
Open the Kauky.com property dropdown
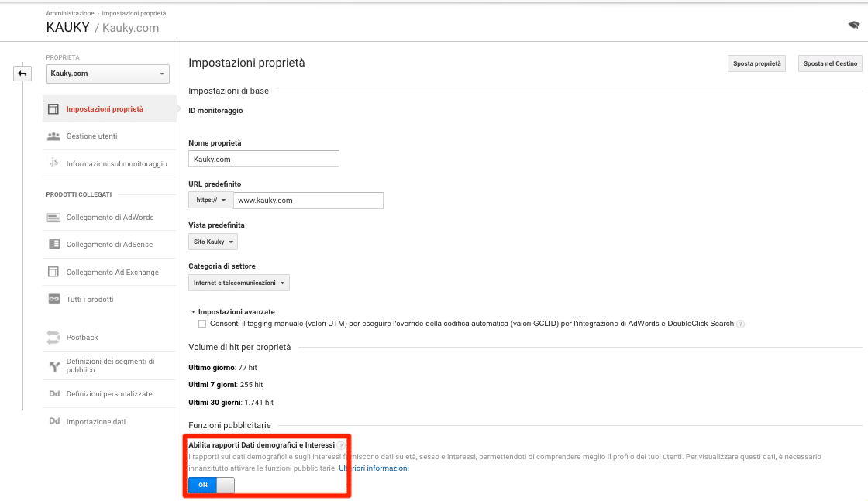point(108,74)
